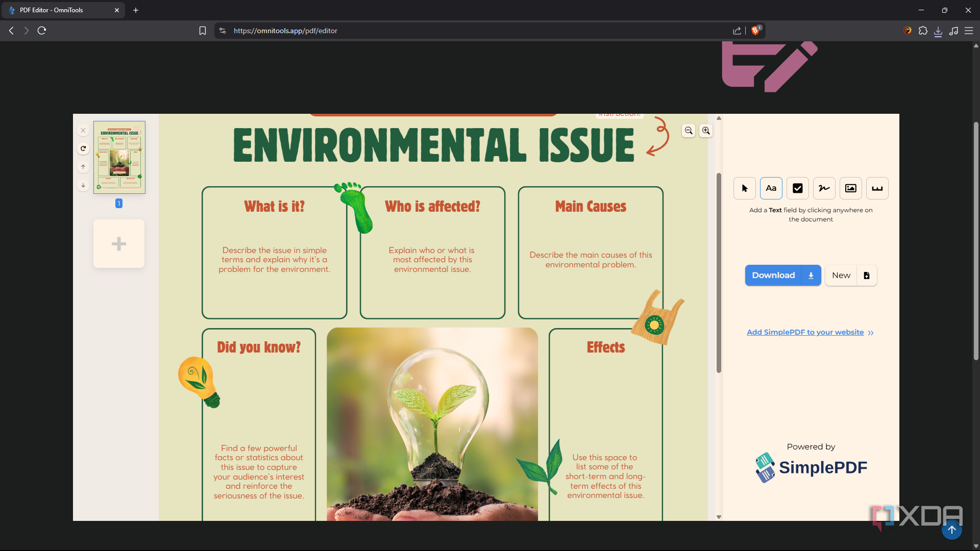
Task: Open browser downloads
Action: [x=938, y=31]
